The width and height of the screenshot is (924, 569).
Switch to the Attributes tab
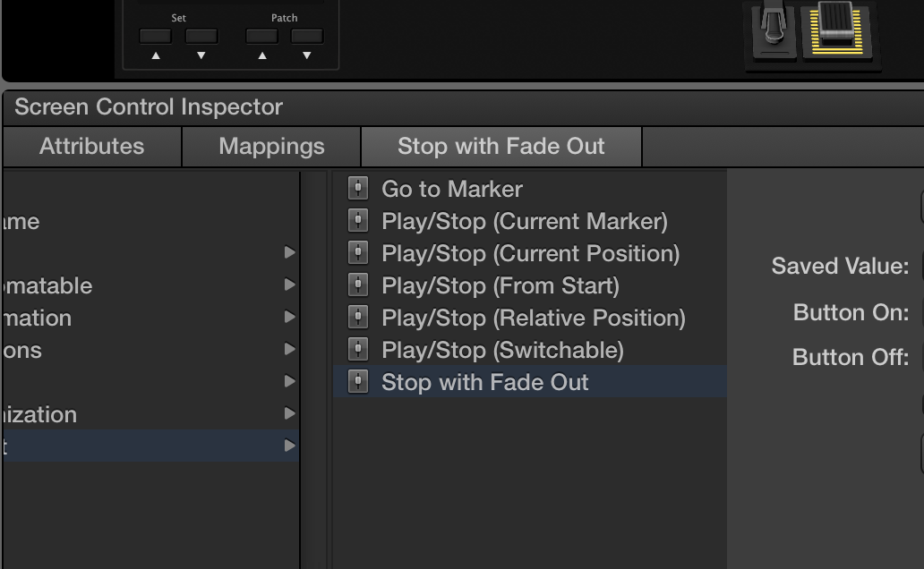tap(91, 147)
